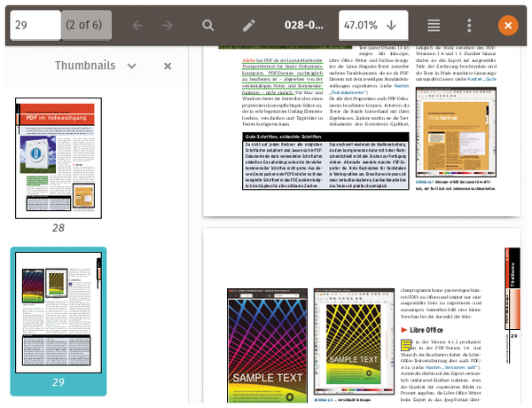Click the red "Adobe" word in article

coord(248,60)
